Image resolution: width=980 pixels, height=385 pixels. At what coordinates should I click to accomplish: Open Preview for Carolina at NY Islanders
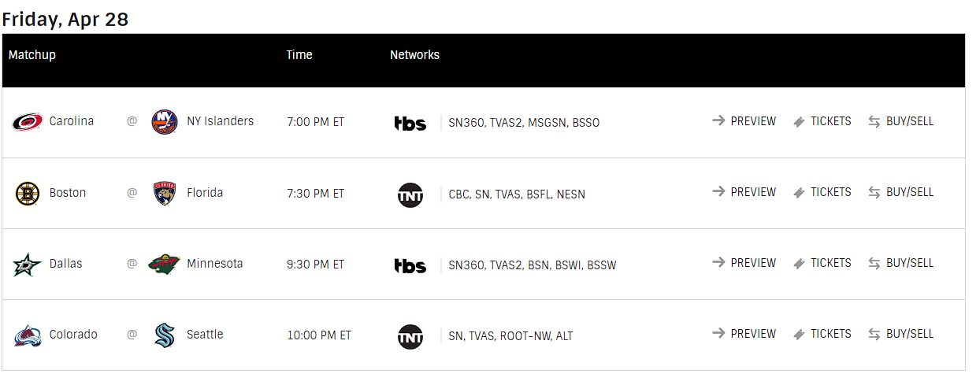tap(744, 121)
